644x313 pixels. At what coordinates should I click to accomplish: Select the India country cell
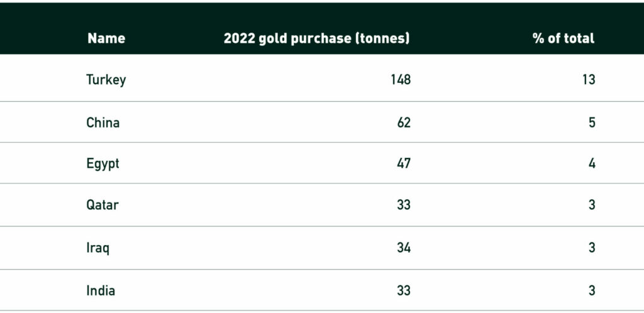101,291
